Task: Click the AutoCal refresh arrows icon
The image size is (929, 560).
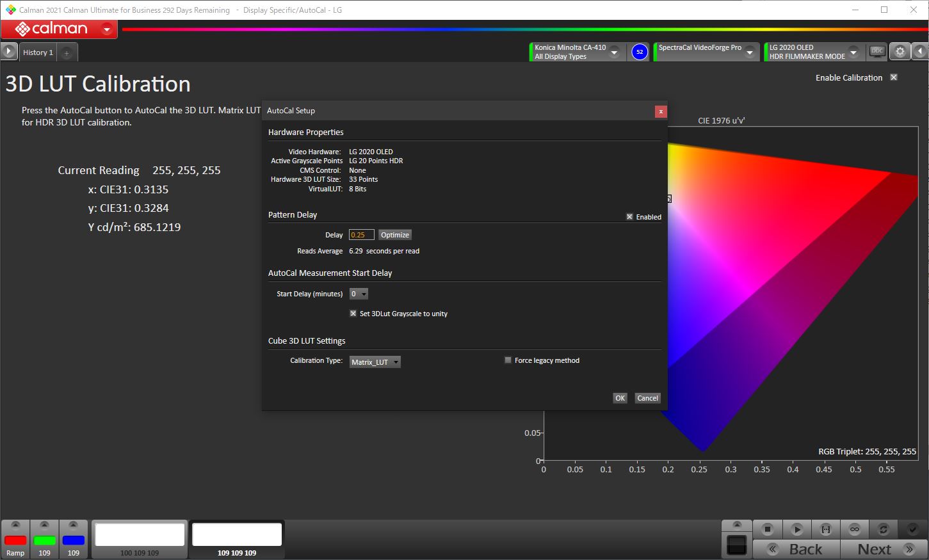Action: click(884, 529)
